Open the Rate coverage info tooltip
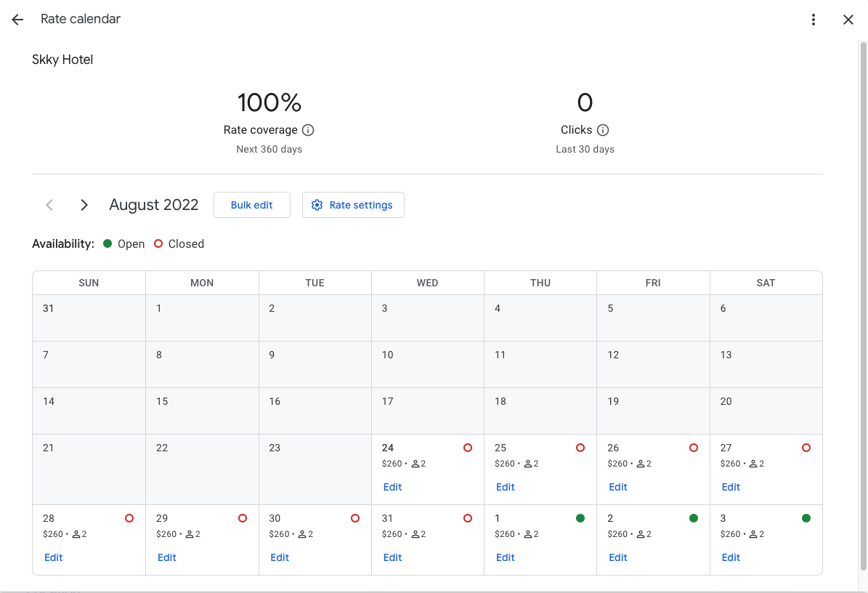Viewport: 868px width, 593px height. pyautogui.click(x=308, y=130)
